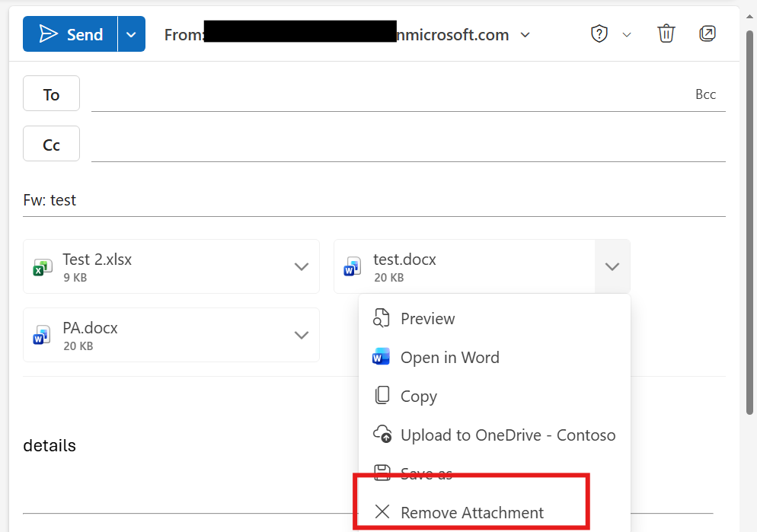Image resolution: width=757 pixels, height=532 pixels.
Task: Open the chevron next to shield icon
Action: (x=627, y=35)
